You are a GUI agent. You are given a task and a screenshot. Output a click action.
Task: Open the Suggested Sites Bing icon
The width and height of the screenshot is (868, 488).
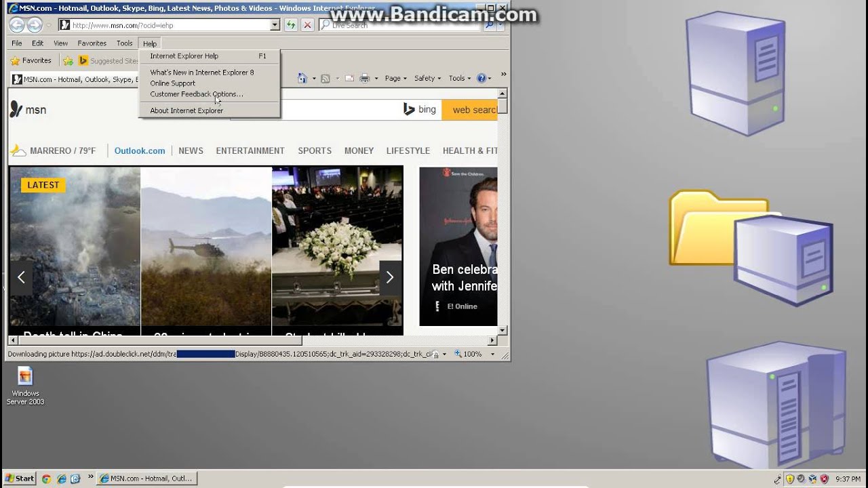[x=83, y=61]
